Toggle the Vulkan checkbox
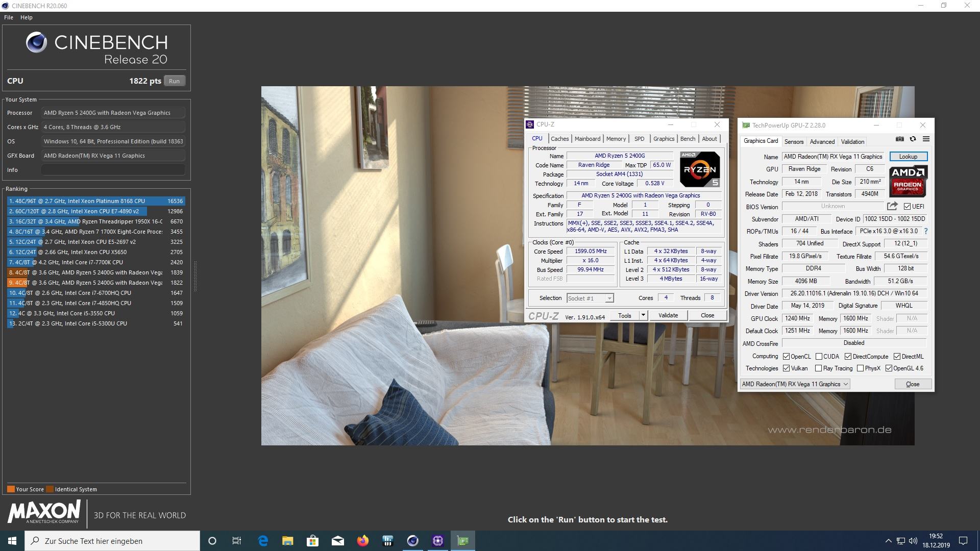 (786, 368)
